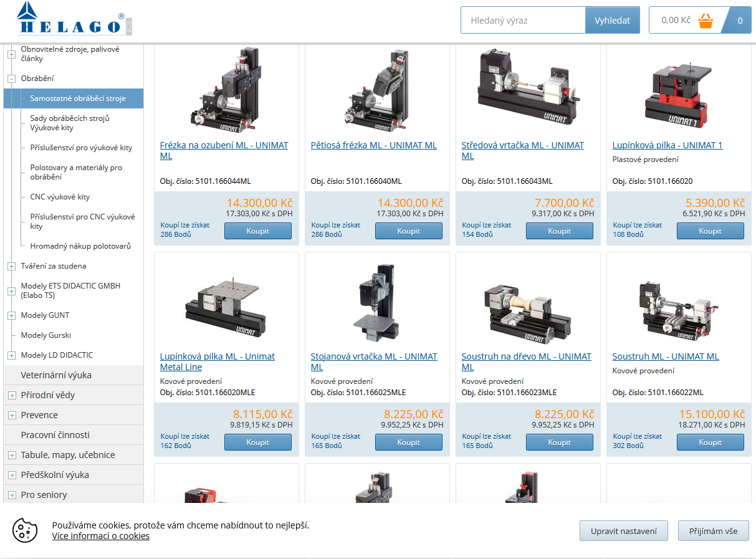The image size is (756, 559).
Task: Open Hromadný nákup polotovarů category
Action: (80, 246)
